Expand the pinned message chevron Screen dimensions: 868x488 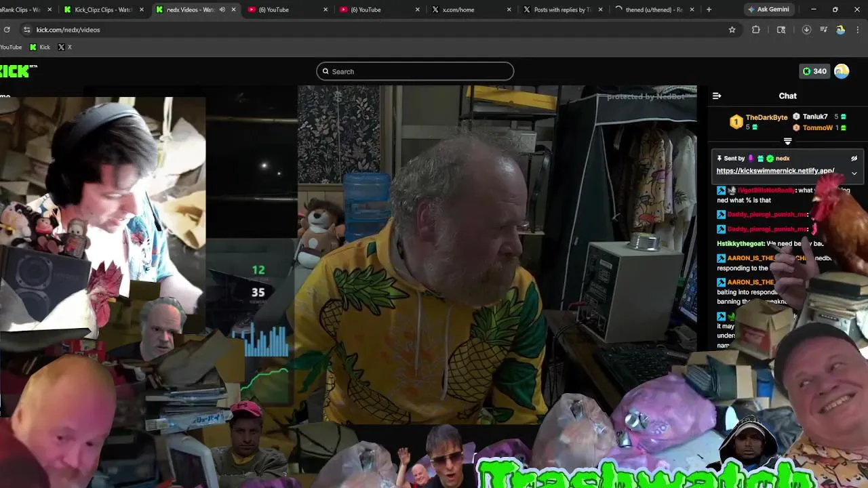[854, 174]
